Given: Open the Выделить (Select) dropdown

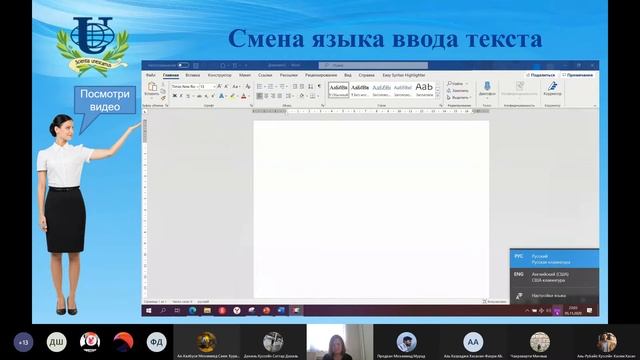Looking at the screenshot, I should (459, 98).
